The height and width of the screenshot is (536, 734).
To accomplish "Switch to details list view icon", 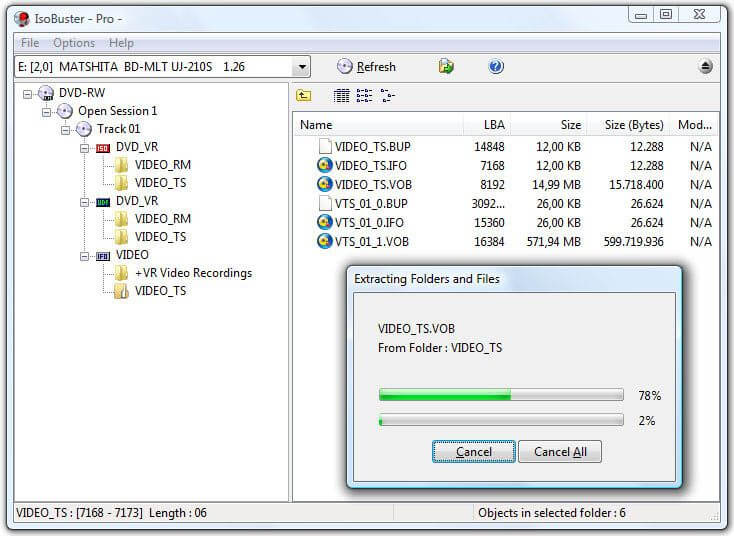I will (342, 96).
